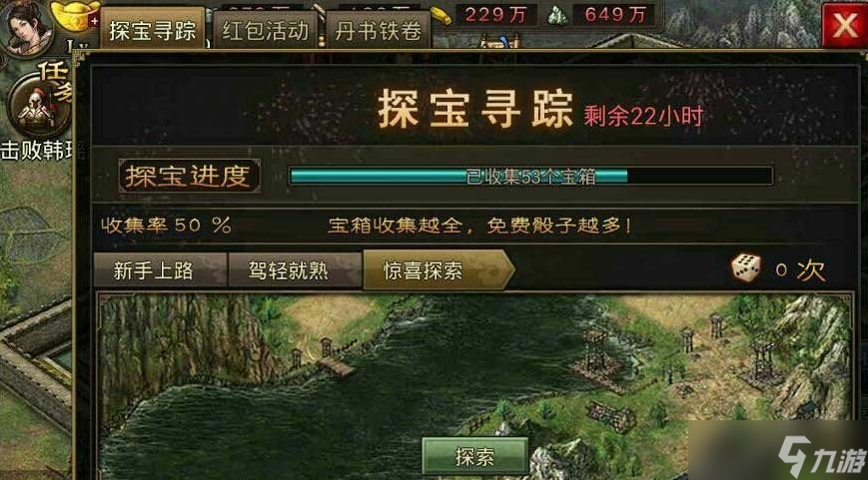Click the jade stone icon beside 649万
The height and width of the screenshot is (480, 868).
pyautogui.click(x=558, y=16)
